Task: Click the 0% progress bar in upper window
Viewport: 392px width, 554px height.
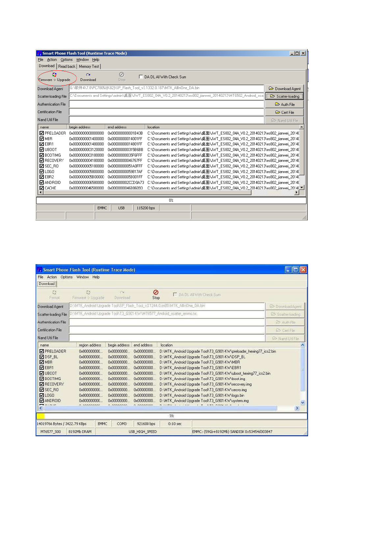Action: (171, 200)
